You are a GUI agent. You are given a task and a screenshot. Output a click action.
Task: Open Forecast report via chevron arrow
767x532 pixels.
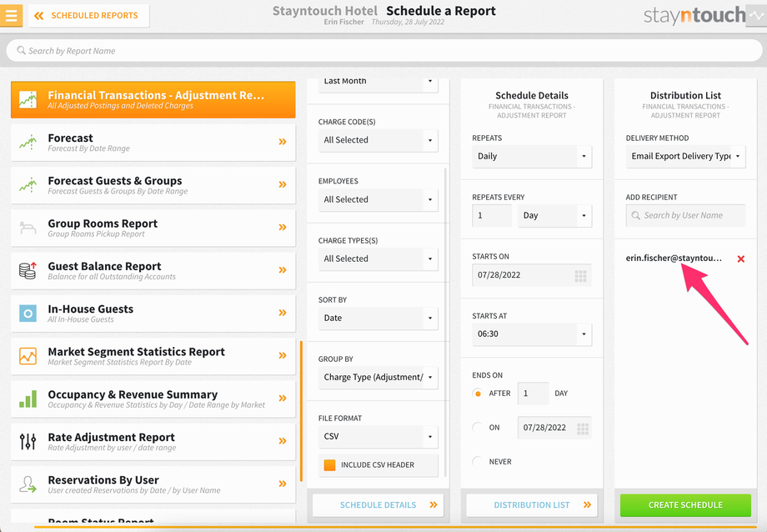tap(283, 142)
